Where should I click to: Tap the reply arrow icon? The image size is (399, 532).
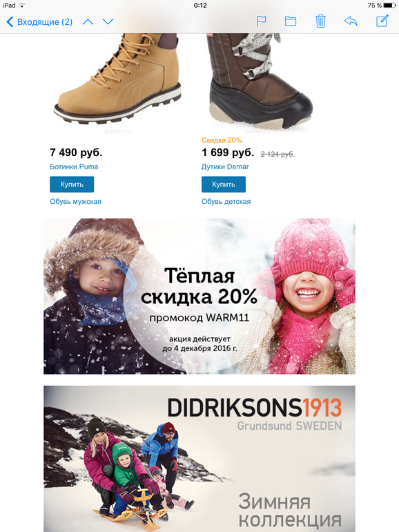(351, 21)
